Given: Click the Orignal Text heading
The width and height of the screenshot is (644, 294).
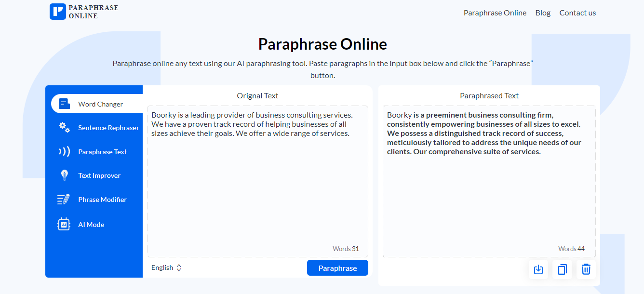Looking at the screenshot, I should [257, 95].
